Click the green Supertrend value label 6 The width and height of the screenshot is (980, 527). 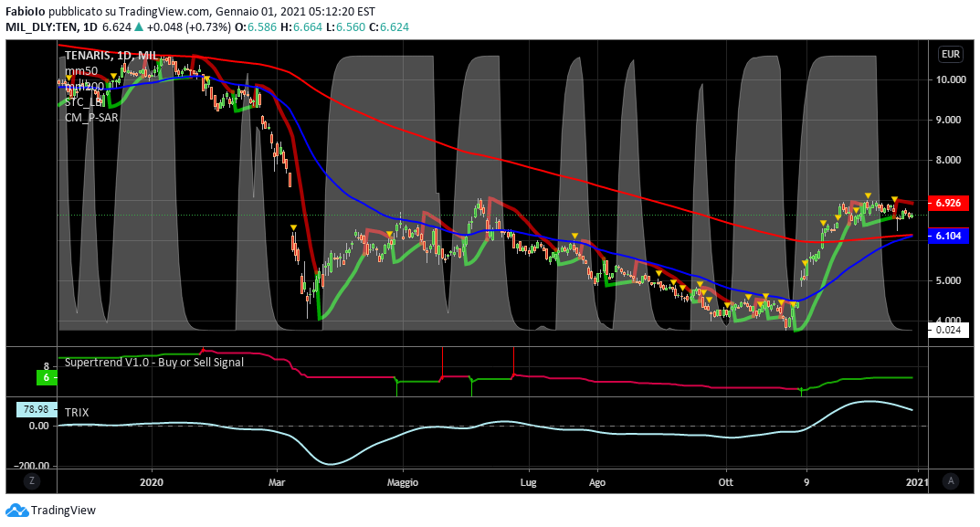[44, 376]
